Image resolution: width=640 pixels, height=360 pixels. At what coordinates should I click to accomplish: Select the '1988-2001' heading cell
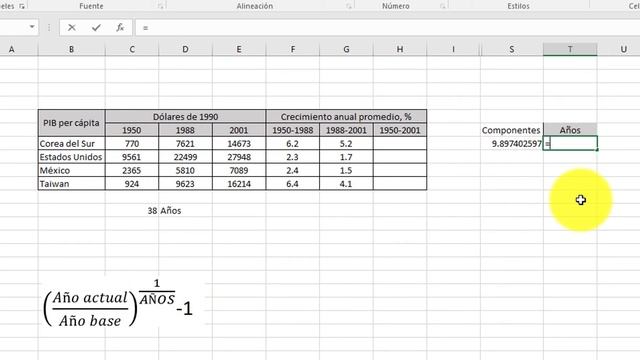(x=346, y=130)
